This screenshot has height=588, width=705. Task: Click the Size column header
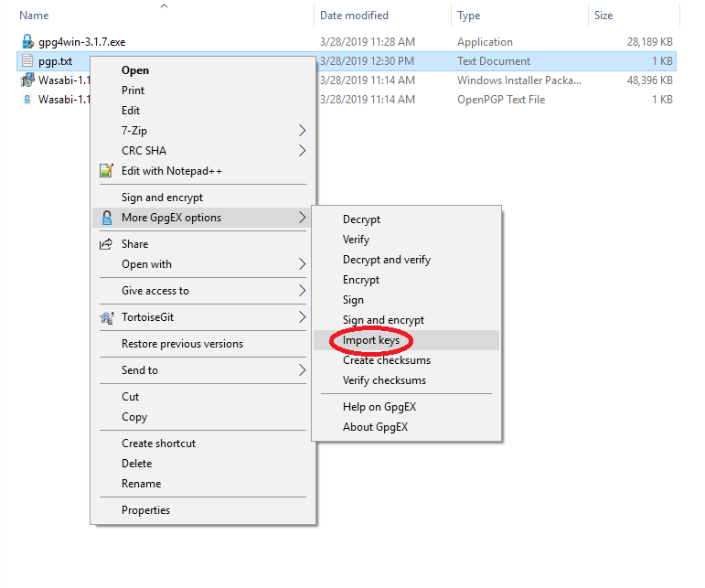604,16
